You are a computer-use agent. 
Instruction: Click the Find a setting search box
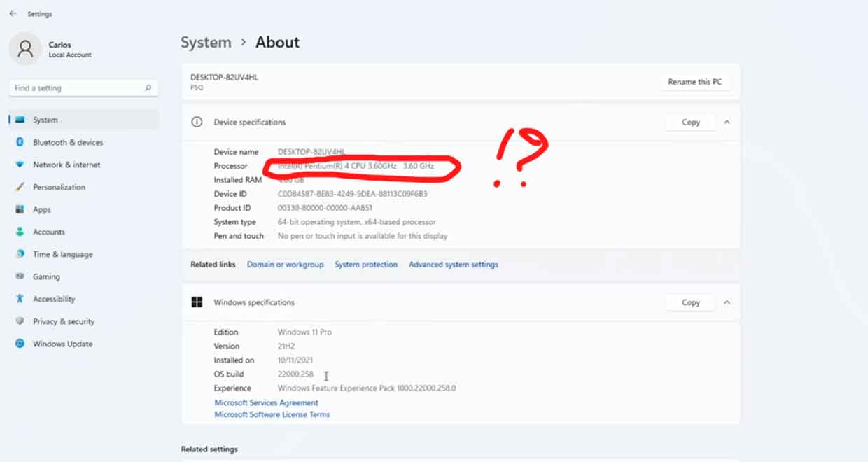(83, 88)
